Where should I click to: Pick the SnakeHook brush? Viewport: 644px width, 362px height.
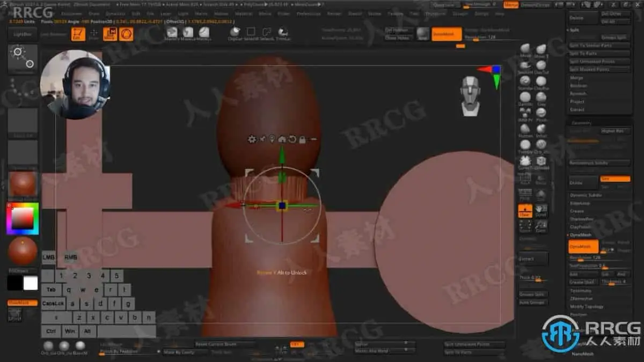coord(525,66)
